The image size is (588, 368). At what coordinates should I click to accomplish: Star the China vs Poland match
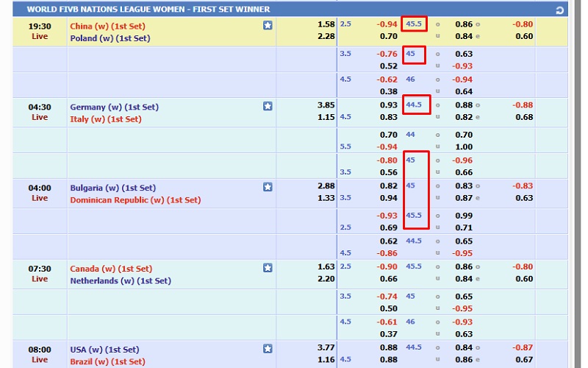click(x=268, y=25)
